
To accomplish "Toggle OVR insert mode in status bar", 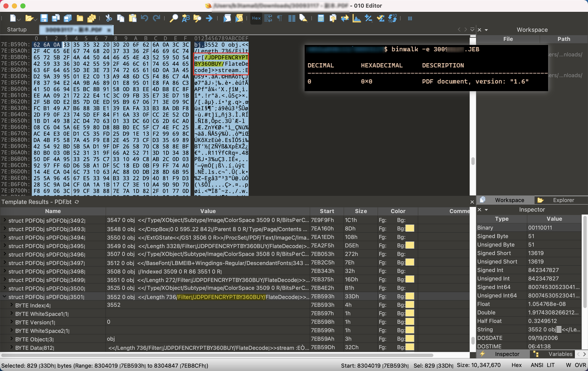I will click(580, 365).
